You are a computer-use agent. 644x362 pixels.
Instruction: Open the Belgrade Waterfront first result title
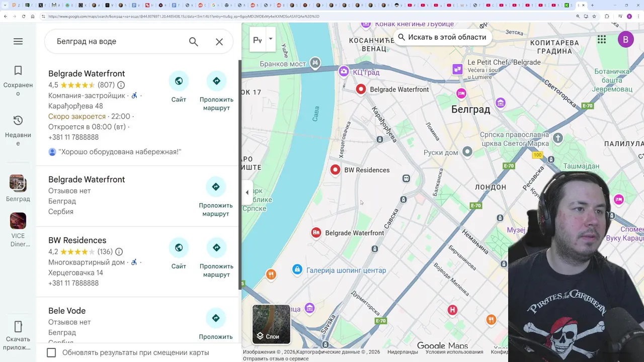[x=87, y=74]
